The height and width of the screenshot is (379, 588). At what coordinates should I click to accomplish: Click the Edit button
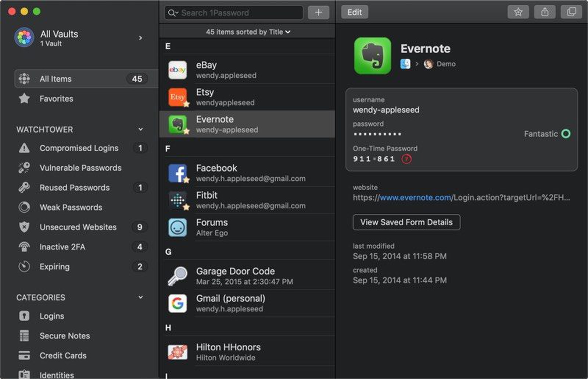(355, 12)
